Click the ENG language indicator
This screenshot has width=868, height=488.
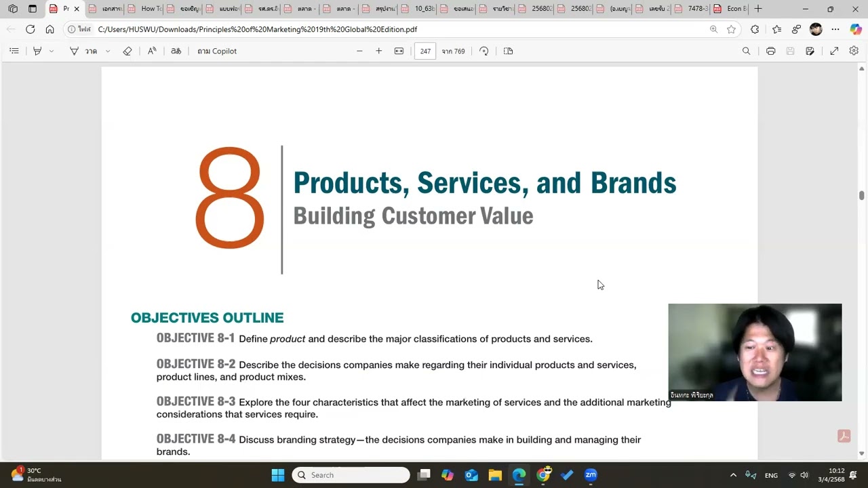[771, 475]
